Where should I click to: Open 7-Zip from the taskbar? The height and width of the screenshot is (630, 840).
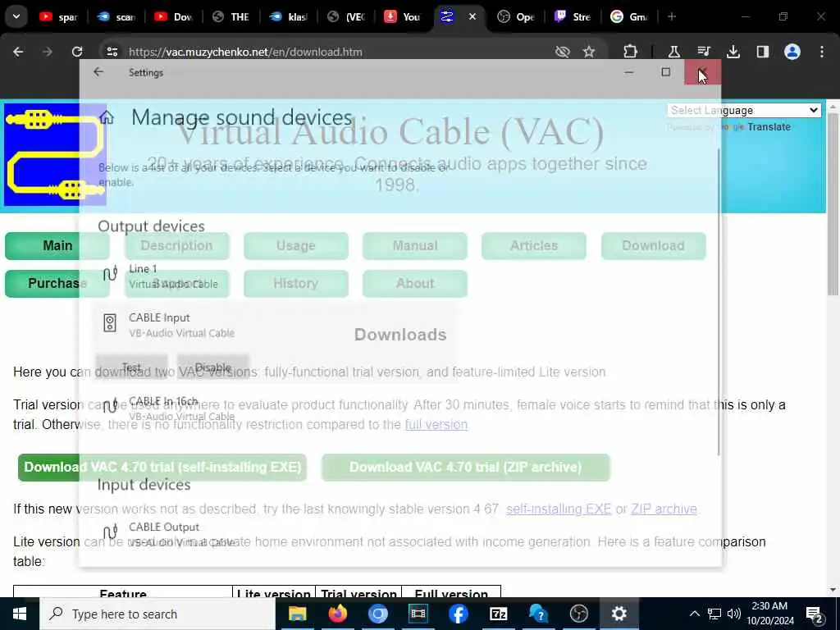(x=498, y=614)
